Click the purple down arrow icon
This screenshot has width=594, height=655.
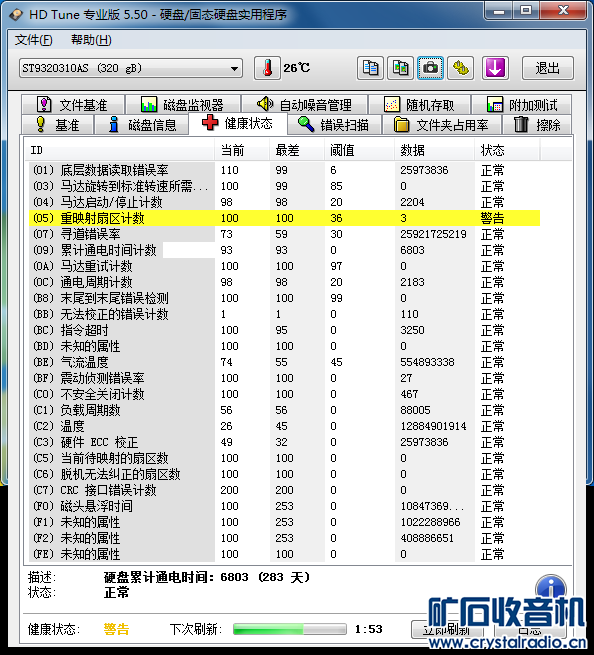495,68
